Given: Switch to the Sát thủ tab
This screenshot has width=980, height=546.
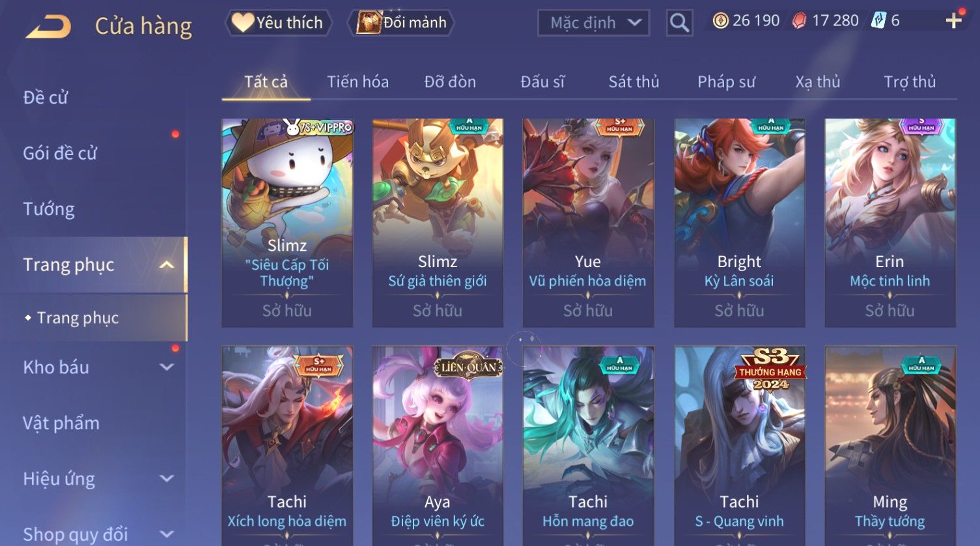Looking at the screenshot, I should [634, 81].
